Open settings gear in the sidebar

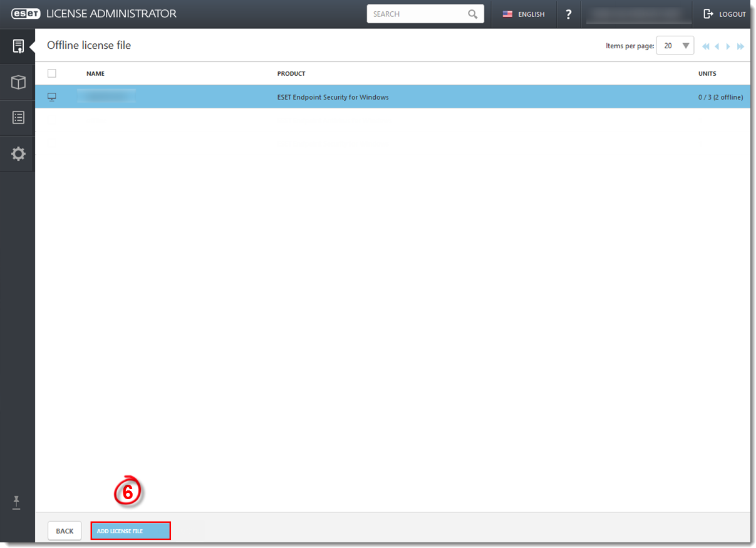[x=18, y=153]
